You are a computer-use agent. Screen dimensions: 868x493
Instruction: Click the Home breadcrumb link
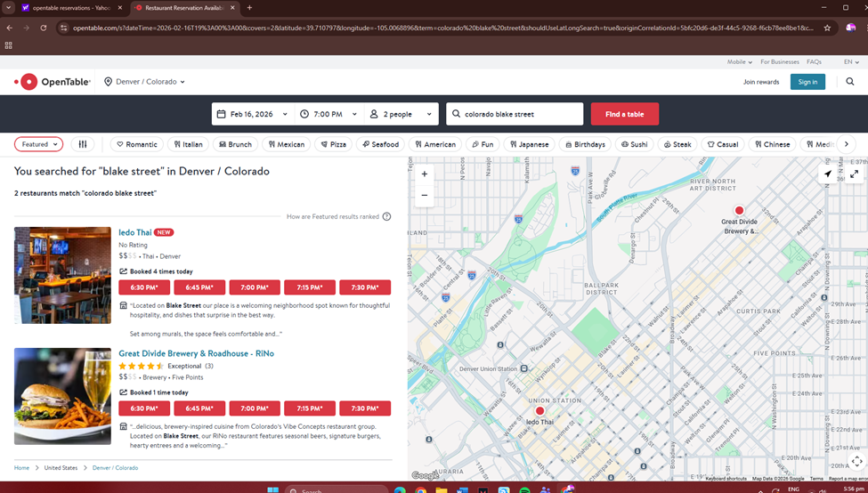click(21, 467)
